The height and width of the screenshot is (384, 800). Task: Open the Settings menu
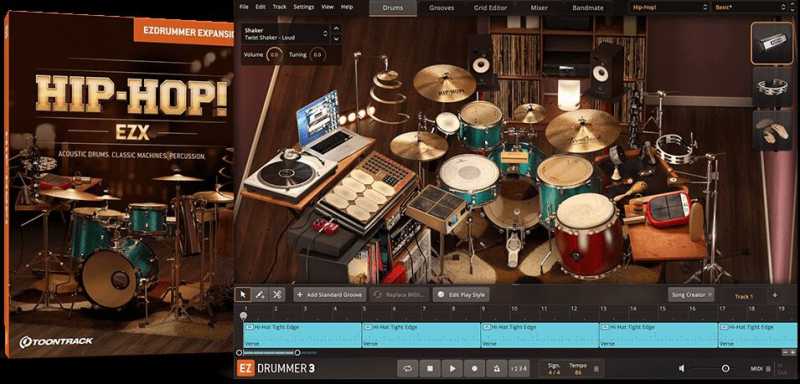[304, 7]
